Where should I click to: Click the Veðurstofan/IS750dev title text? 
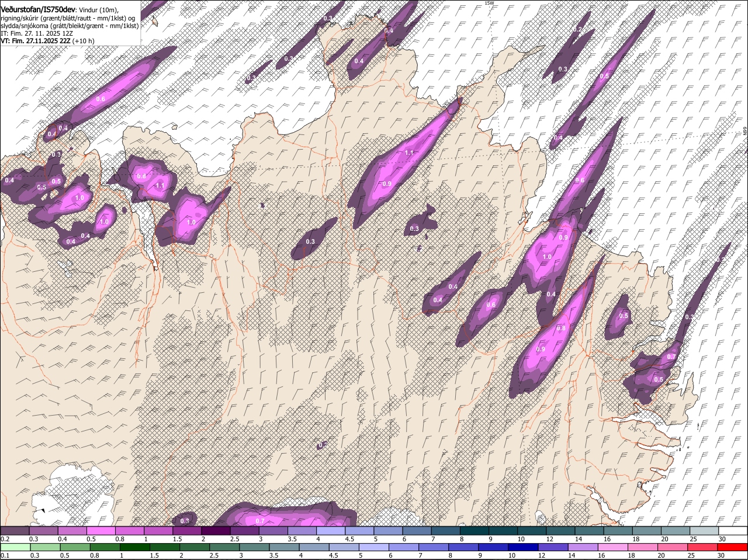[38, 10]
